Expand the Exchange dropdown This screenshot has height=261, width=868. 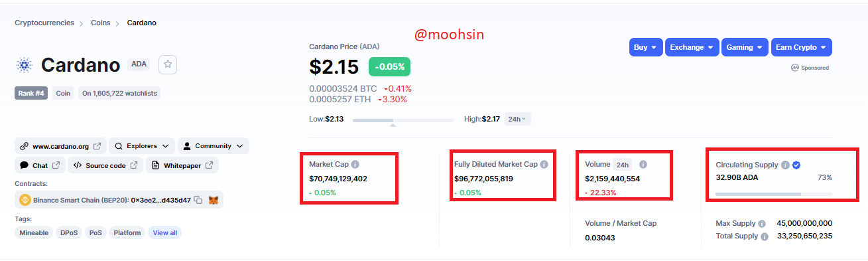click(x=692, y=47)
